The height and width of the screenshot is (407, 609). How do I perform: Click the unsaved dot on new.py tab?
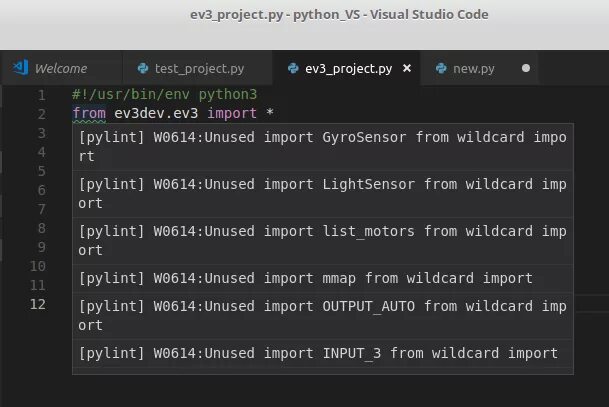pyautogui.click(x=526, y=68)
